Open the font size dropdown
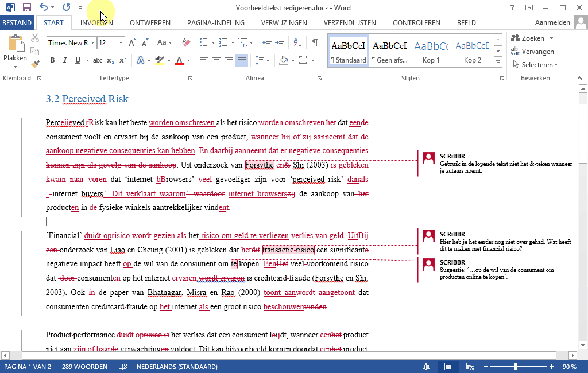 tap(121, 42)
